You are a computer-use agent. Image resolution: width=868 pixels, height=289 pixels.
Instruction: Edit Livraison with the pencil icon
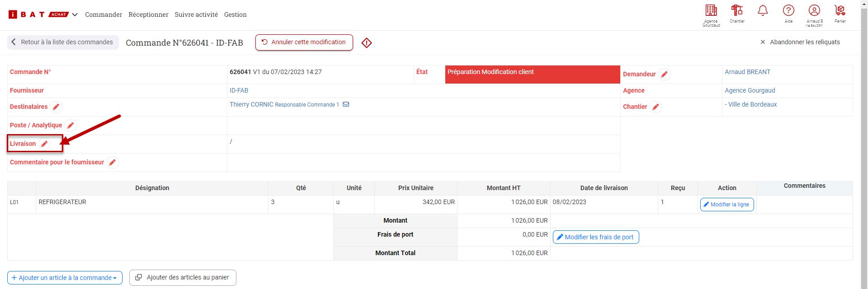coord(44,144)
